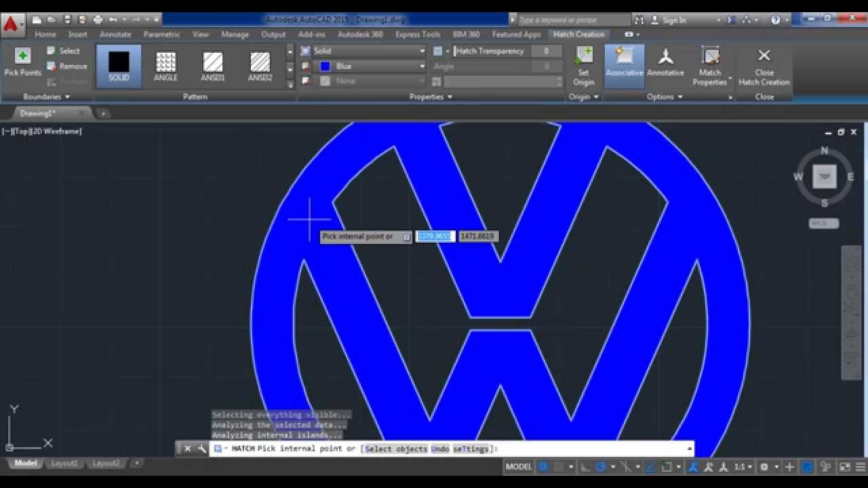The height and width of the screenshot is (488, 868).
Task: Click the customize wrench icon on command line
Action: tap(201, 448)
